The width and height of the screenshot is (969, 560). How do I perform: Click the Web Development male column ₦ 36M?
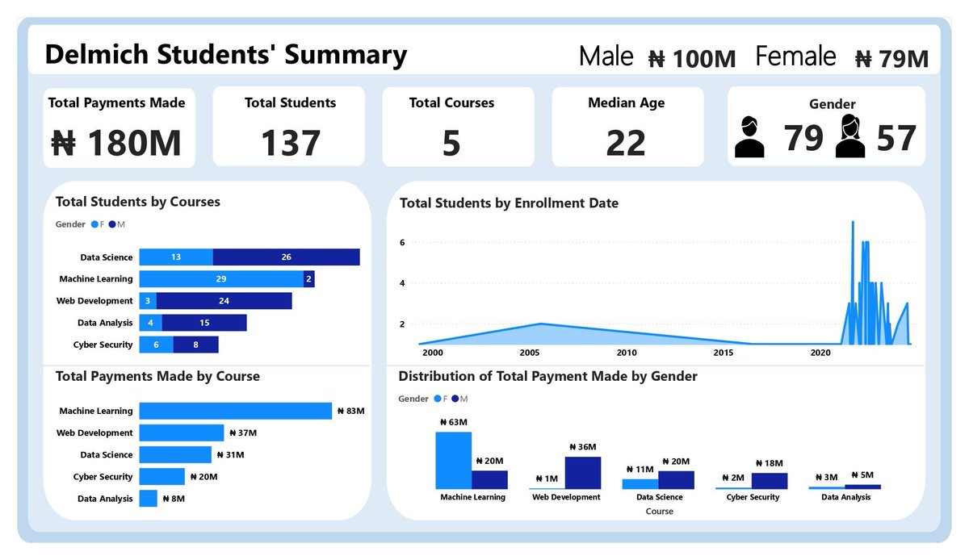[x=582, y=473]
